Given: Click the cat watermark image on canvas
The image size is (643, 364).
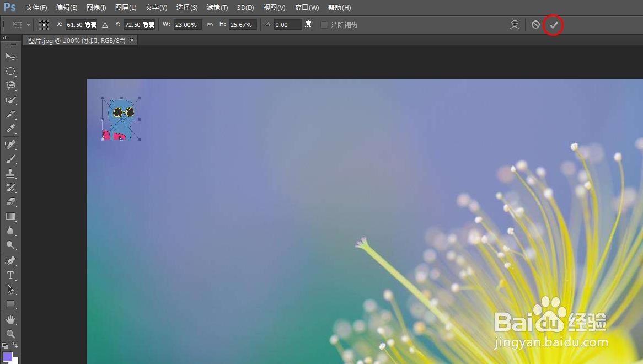Looking at the screenshot, I should pos(121,119).
